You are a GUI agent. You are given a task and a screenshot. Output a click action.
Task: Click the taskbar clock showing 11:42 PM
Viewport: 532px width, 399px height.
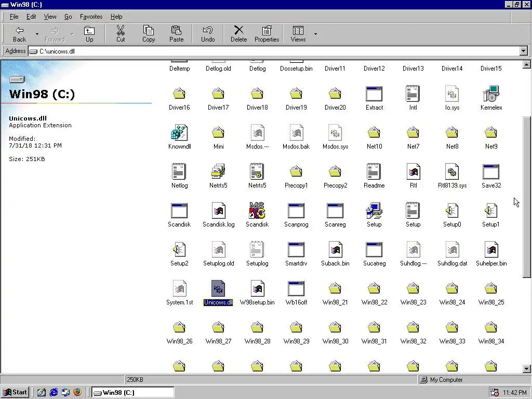tap(514, 393)
